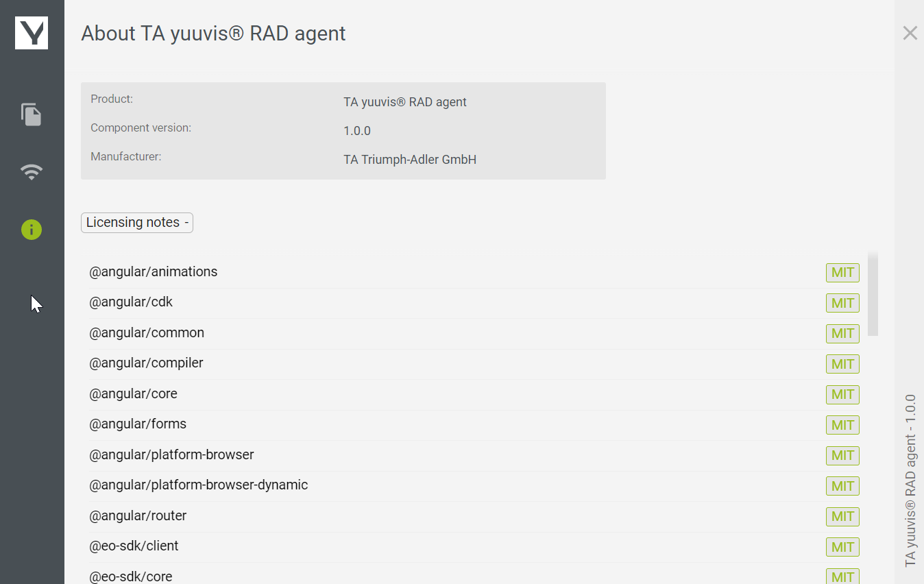This screenshot has height=584, width=924.
Task: Collapse the Licensing notes section
Action: click(x=137, y=223)
